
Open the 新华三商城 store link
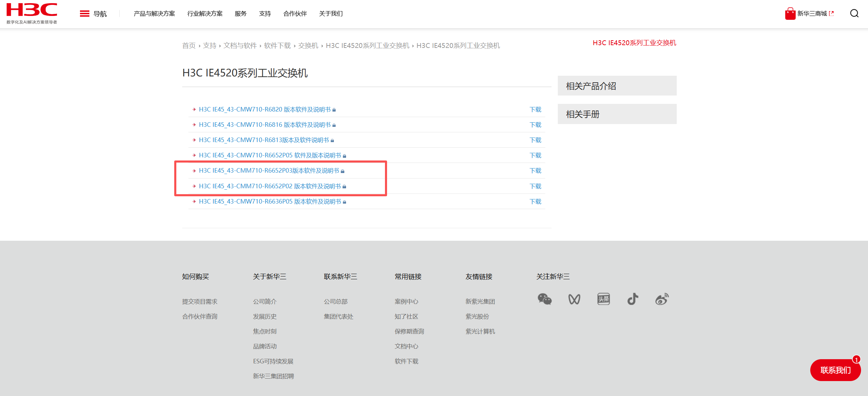coord(812,14)
